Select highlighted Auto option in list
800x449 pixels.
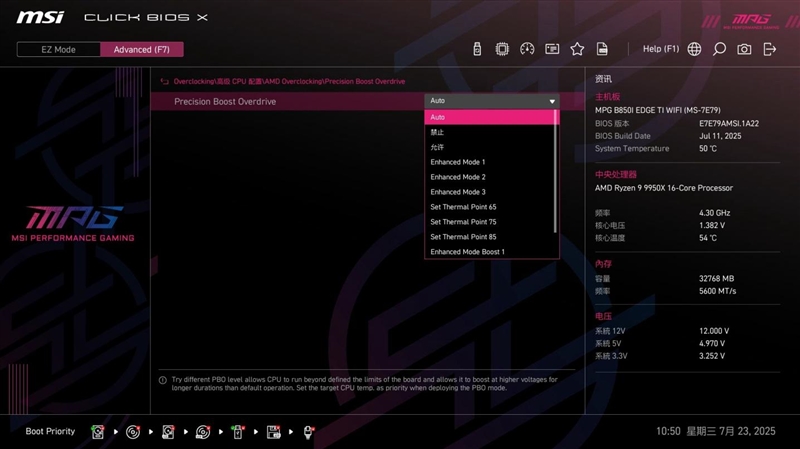(x=491, y=117)
